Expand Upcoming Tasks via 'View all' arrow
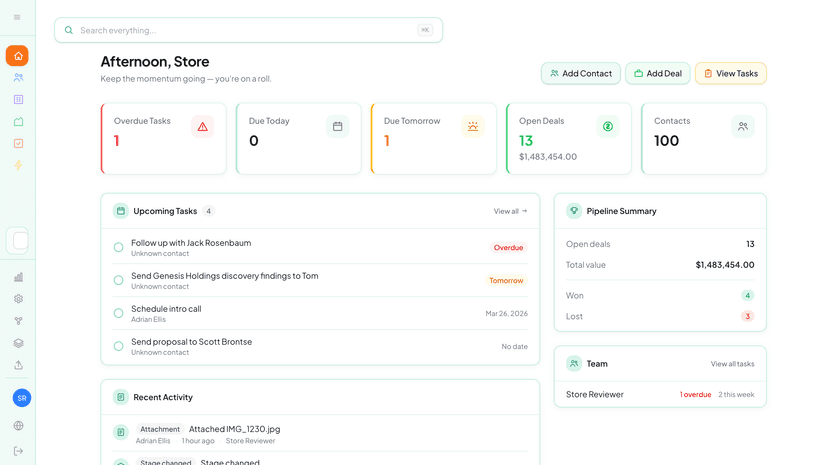Image resolution: width=828 pixels, height=465 pixels. click(510, 211)
